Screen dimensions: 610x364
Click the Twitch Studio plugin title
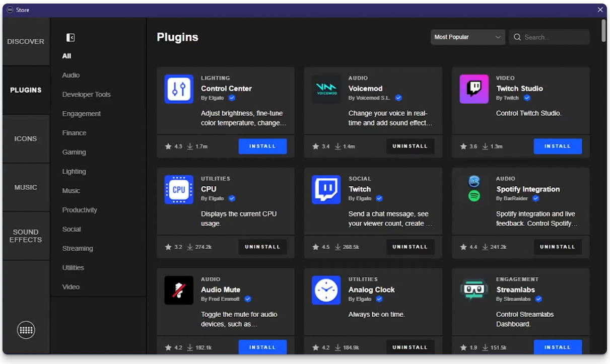[519, 89]
